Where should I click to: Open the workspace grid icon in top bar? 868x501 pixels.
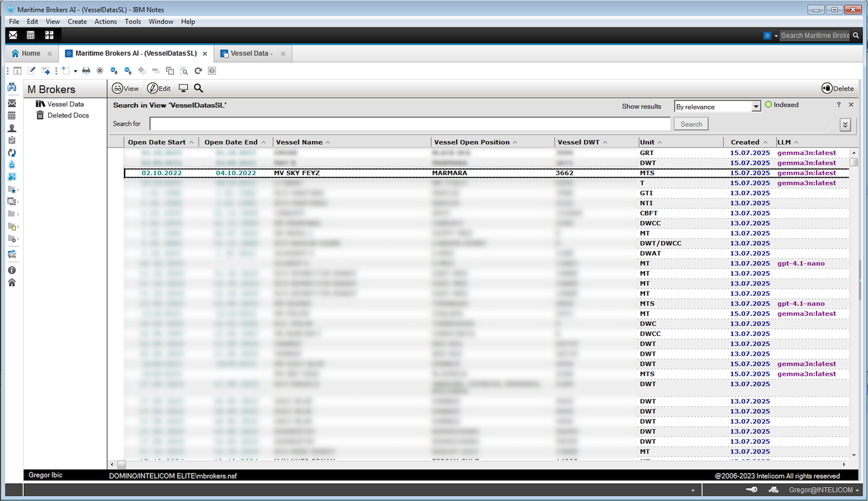49,35
